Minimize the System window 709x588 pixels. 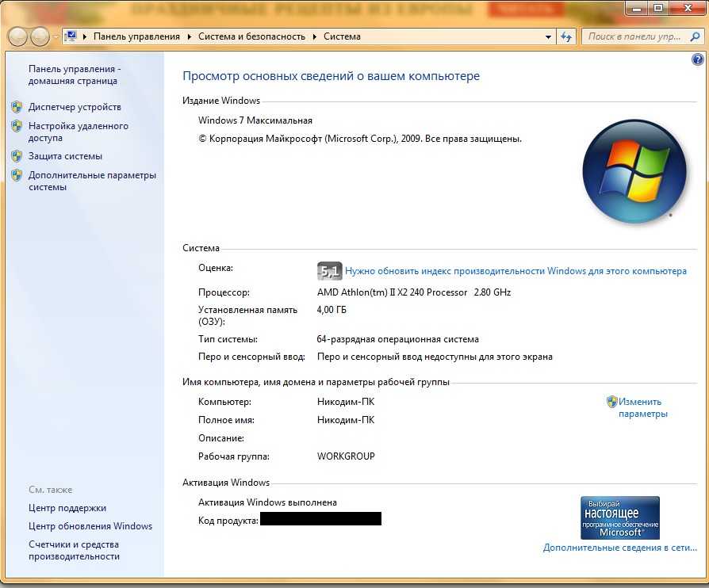637,8
